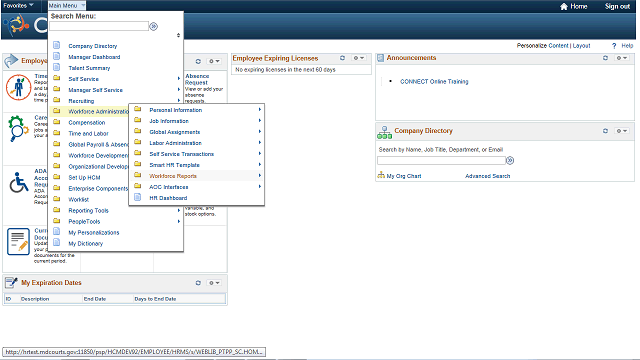
Task: Click the Time reporting person icon
Action: (x=19, y=87)
